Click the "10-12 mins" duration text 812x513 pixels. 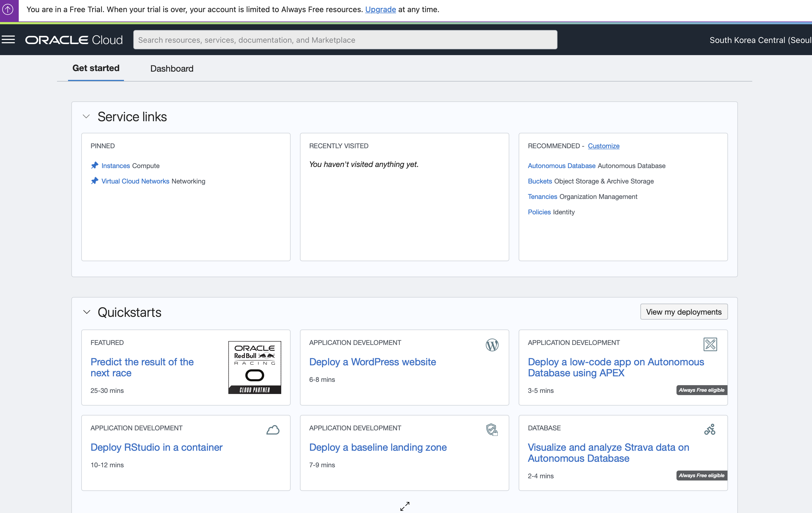pos(107,465)
